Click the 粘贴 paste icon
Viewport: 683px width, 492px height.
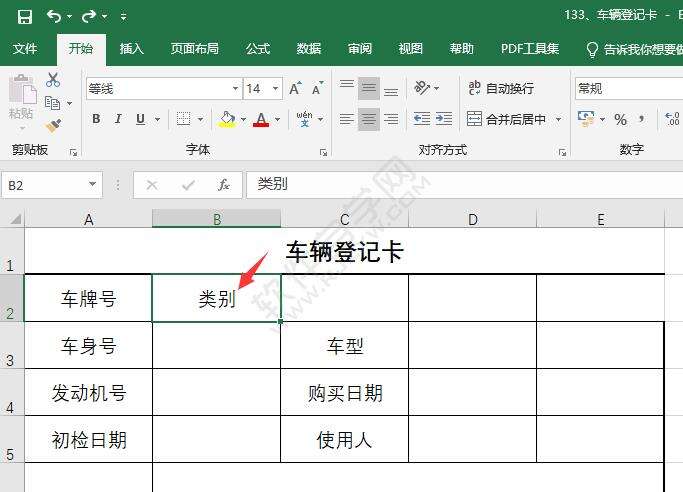pyautogui.click(x=21, y=91)
